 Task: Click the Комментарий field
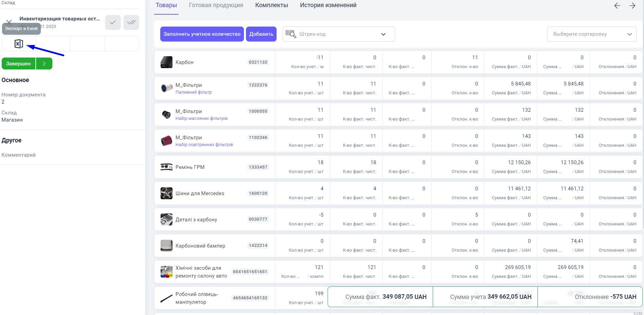(x=19, y=155)
